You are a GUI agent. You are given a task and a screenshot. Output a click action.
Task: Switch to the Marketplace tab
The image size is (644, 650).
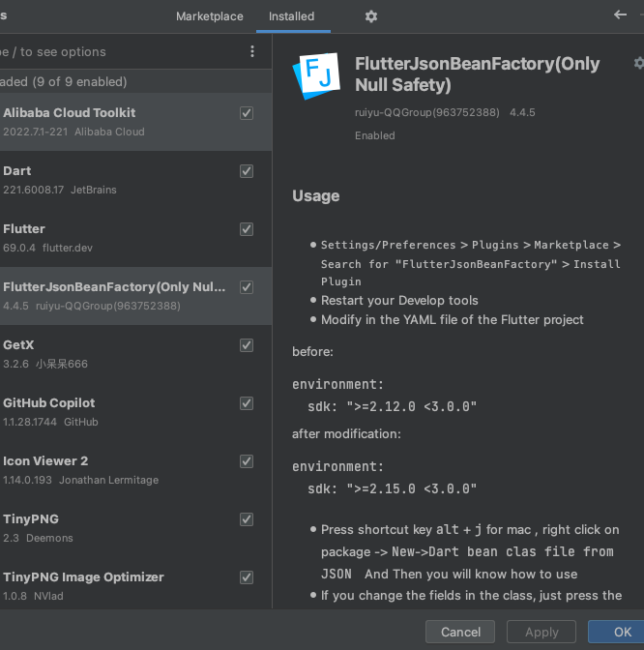point(209,16)
